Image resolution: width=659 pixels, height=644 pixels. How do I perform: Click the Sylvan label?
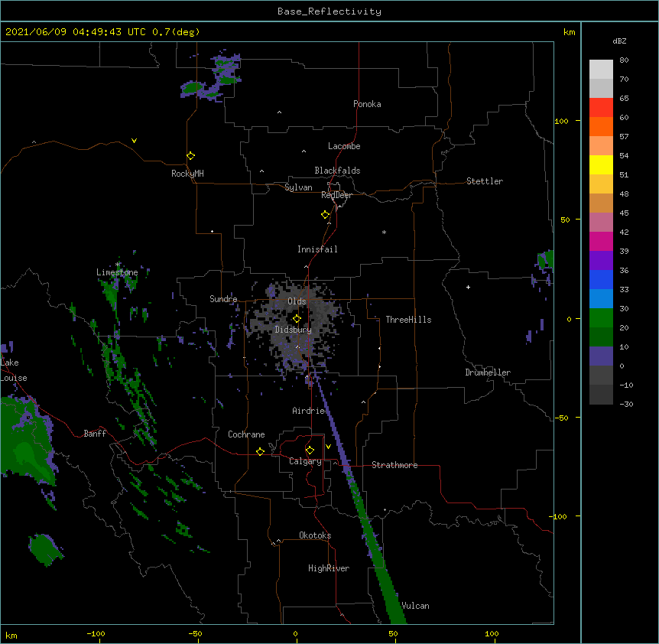[298, 187]
